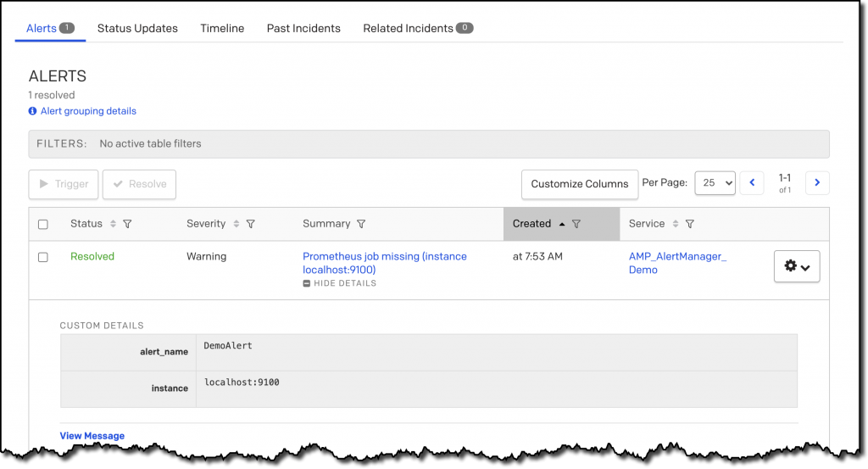
Task: Open Customize Columns
Action: click(x=580, y=184)
